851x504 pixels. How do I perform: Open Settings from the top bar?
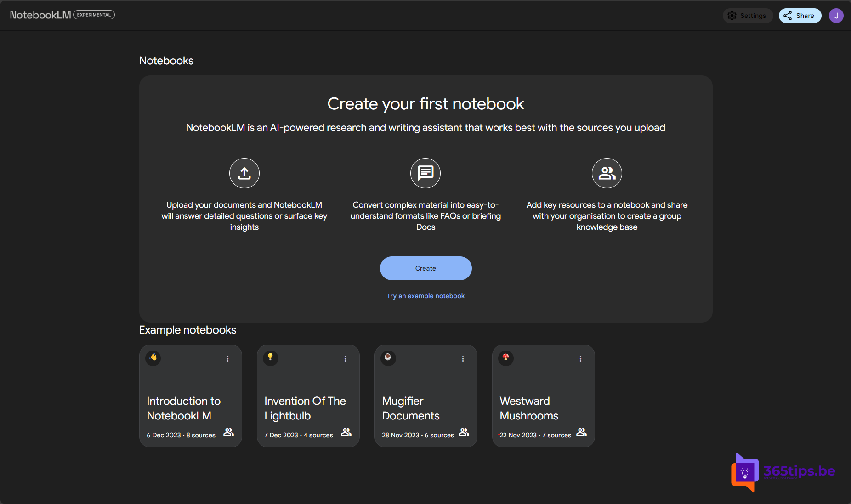coord(748,16)
